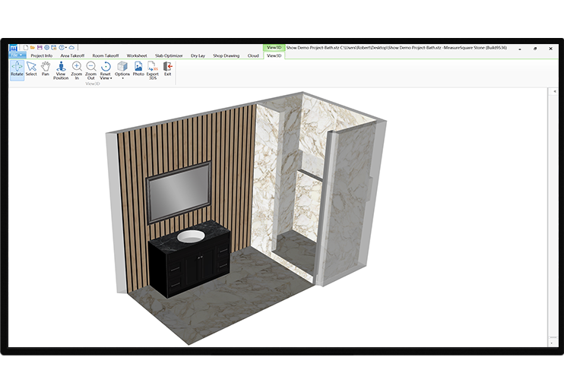564x392 pixels.
Task: Click the wall mirror in the 3D scene
Action: coord(179,191)
